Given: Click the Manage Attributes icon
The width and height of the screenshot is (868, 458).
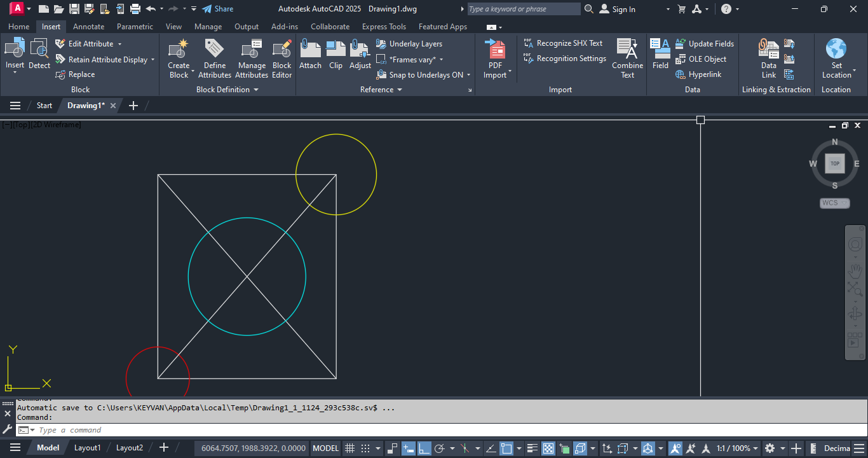Looking at the screenshot, I should tap(252, 49).
